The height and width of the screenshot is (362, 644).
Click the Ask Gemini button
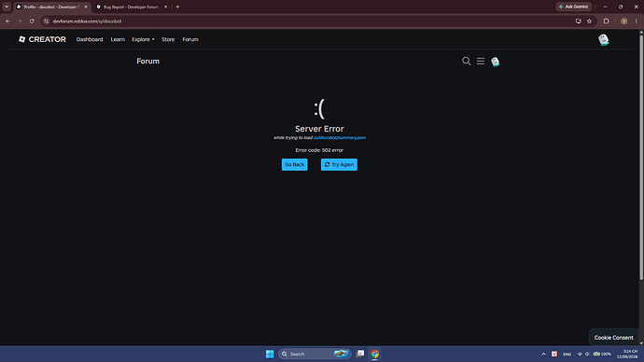(x=574, y=7)
